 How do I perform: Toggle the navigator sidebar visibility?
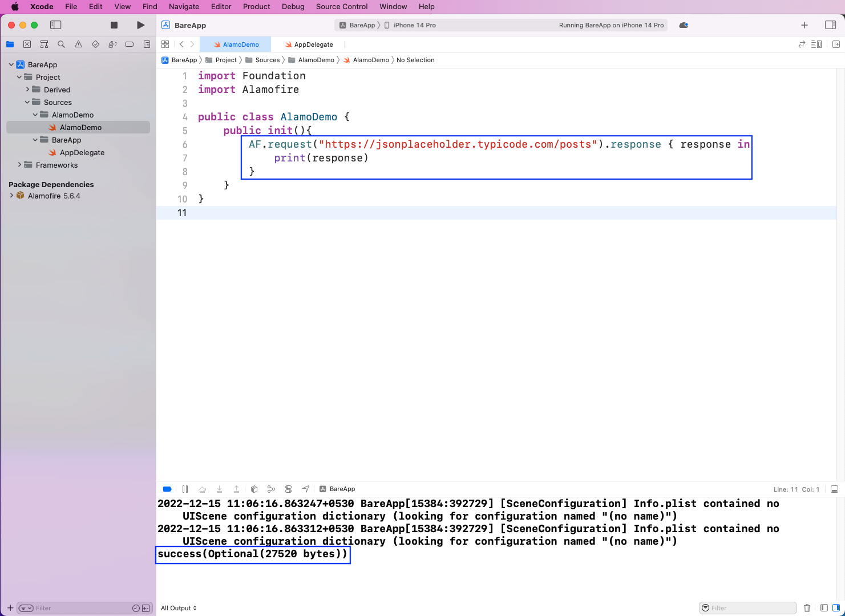pos(55,25)
